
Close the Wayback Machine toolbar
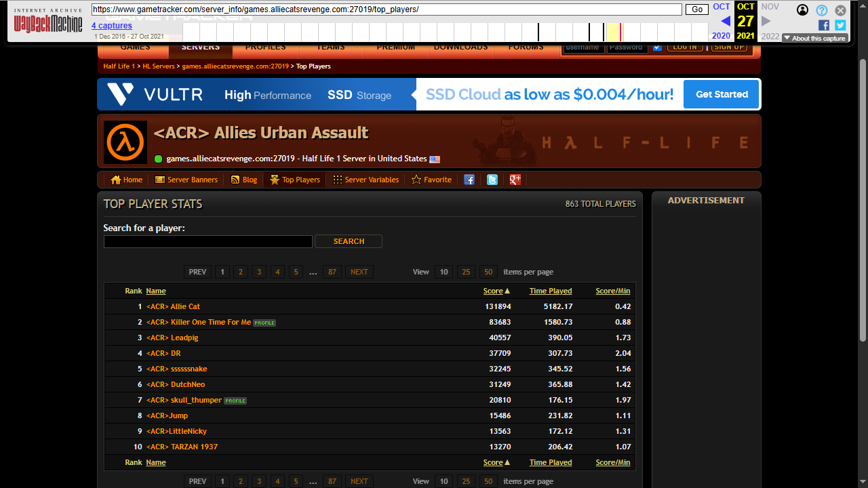(x=840, y=10)
